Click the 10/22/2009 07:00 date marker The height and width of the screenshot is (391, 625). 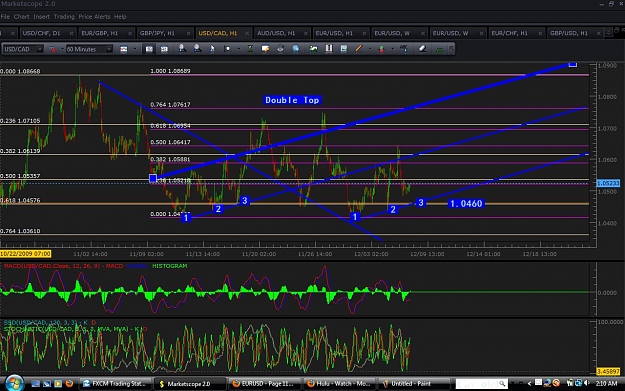pos(26,254)
